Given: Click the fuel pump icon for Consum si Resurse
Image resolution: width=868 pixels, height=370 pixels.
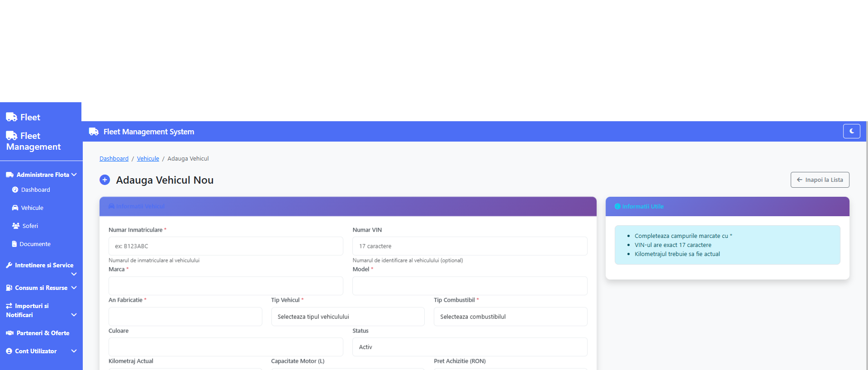Looking at the screenshot, I should (x=9, y=288).
